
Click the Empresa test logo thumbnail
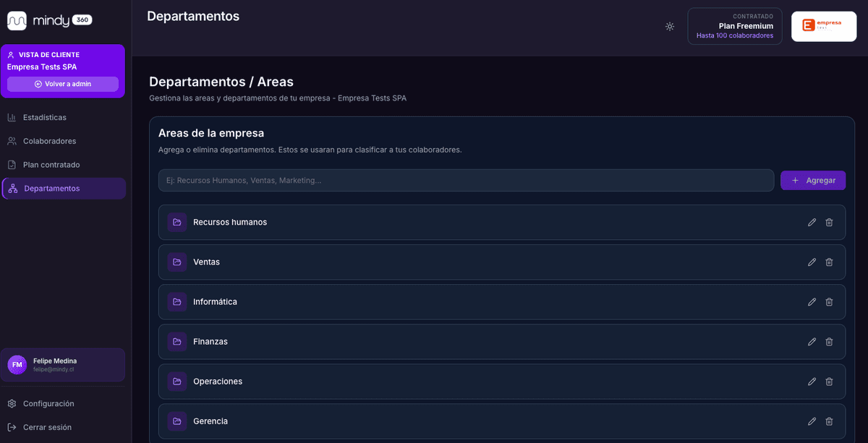pyautogui.click(x=823, y=27)
